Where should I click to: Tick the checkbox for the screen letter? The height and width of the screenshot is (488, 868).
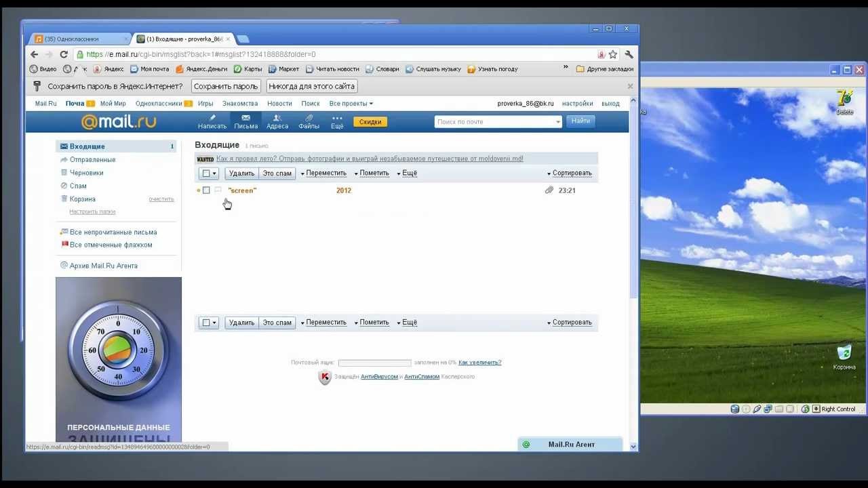point(206,190)
